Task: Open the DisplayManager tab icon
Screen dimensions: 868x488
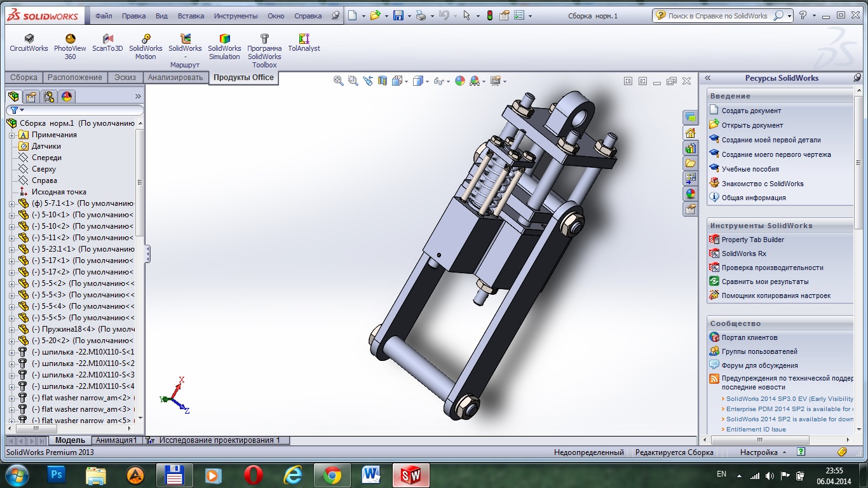Action: pyautogui.click(x=67, y=97)
